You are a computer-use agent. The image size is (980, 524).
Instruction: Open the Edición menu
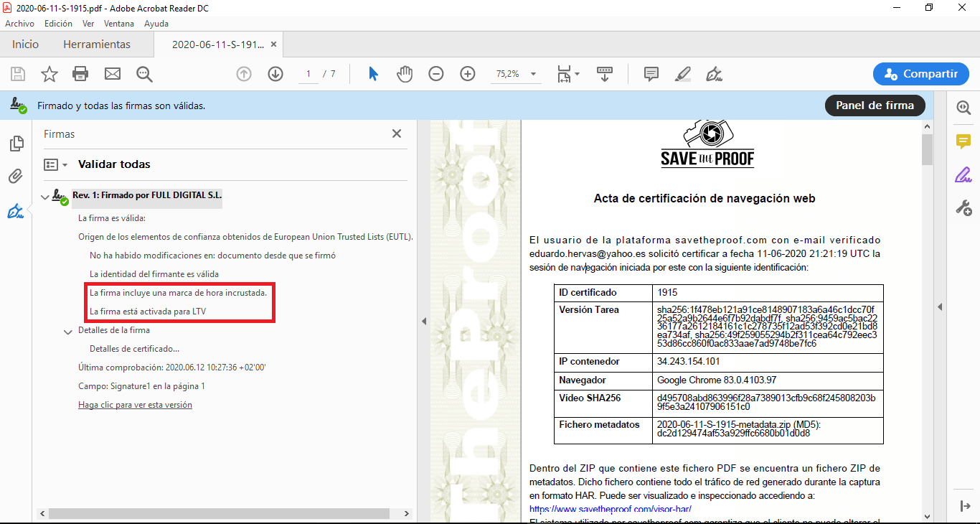click(58, 24)
